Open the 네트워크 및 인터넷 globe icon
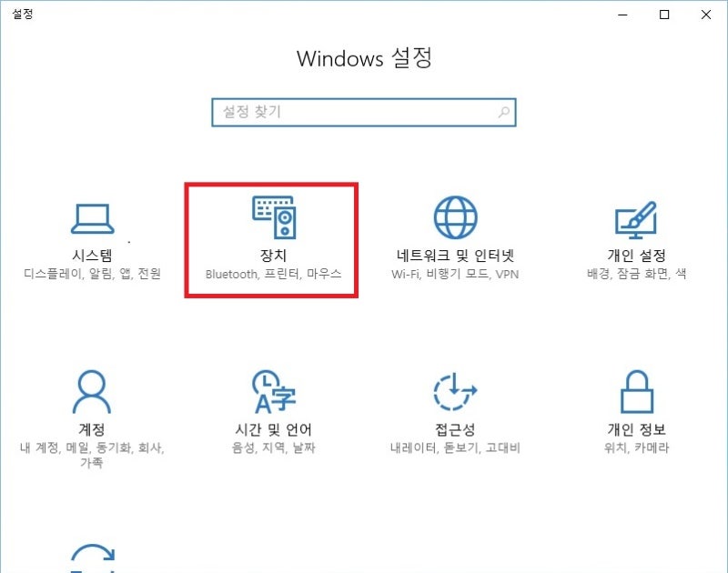 tap(456, 217)
